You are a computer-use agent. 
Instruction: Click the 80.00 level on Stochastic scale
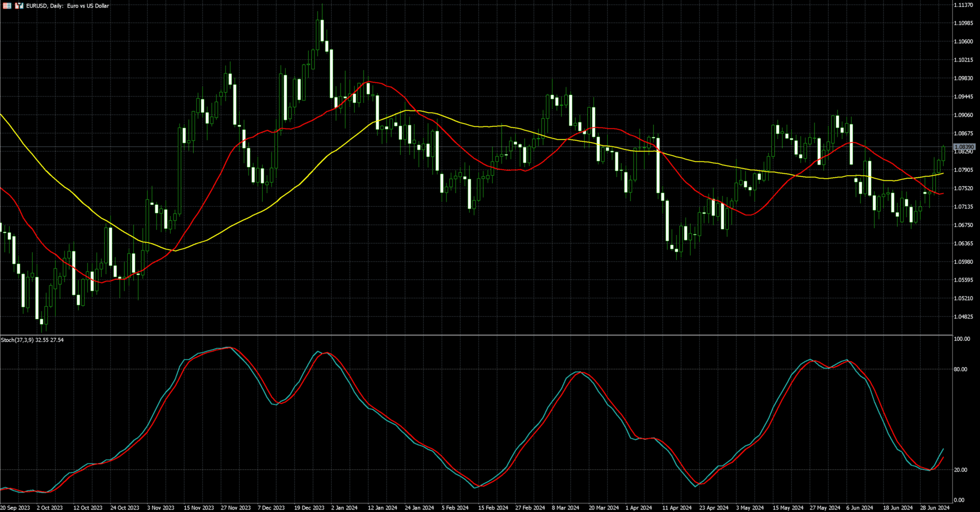(x=960, y=369)
